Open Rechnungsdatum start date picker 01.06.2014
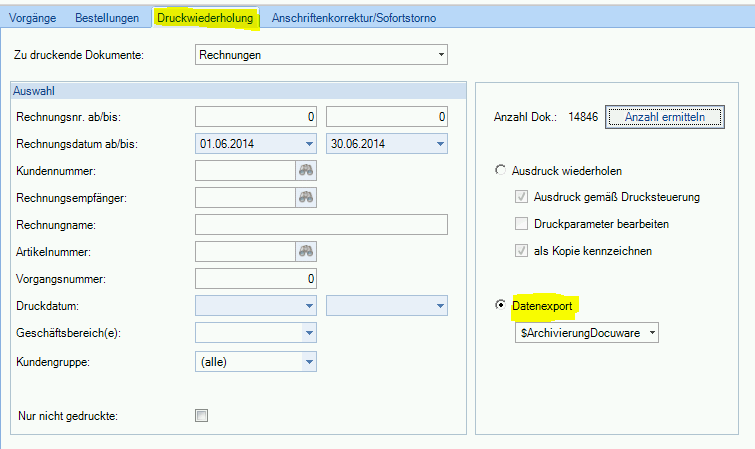This screenshot has height=449, width=755. coord(308,144)
